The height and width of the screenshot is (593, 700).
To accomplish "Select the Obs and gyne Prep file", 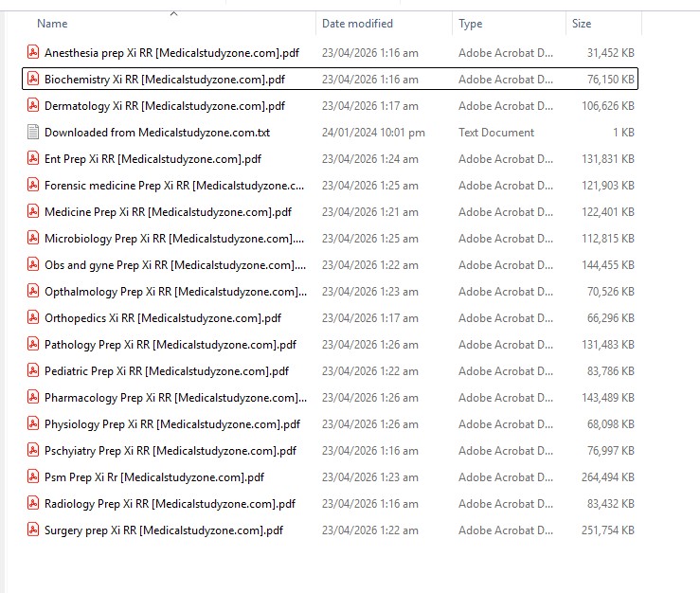I will click(175, 265).
